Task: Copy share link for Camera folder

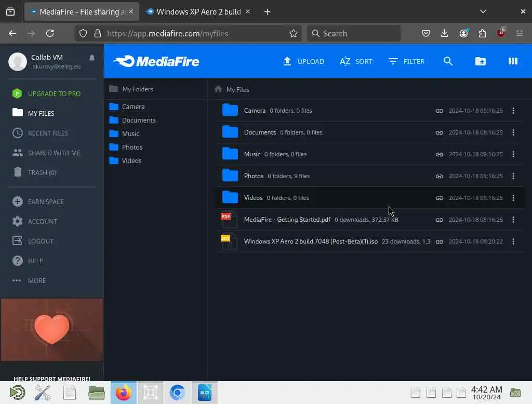Action: click(x=440, y=111)
